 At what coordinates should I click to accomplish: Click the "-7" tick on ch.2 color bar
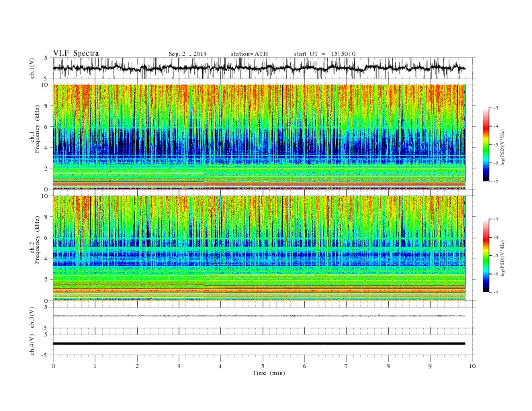pyautogui.click(x=495, y=292)
